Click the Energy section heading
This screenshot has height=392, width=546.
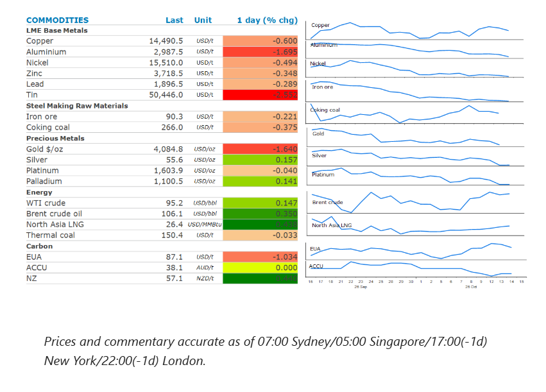(39, 192)
